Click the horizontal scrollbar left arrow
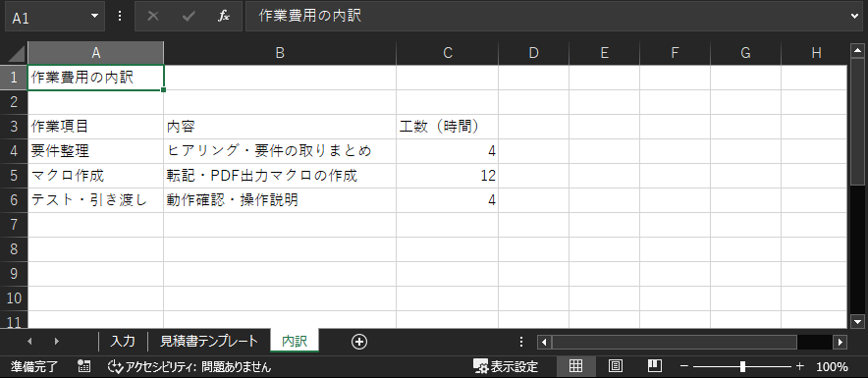Image resolution: width=868 pixels, height=378 pixels. (544, 342)
